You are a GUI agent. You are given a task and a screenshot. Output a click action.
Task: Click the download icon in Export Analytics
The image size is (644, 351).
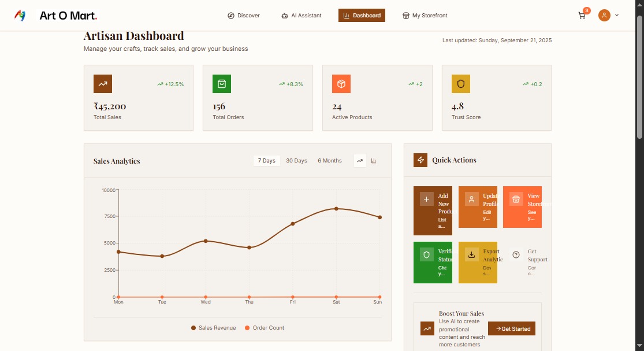[471, 255]
